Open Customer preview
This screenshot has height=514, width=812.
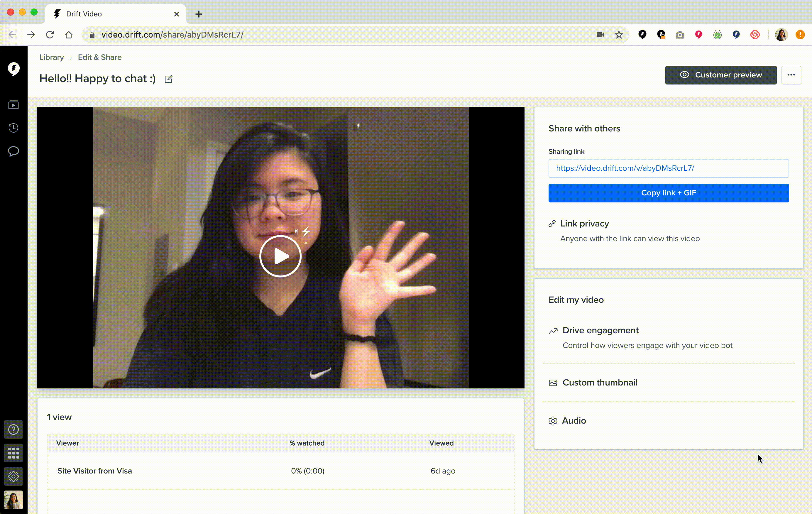720,75
